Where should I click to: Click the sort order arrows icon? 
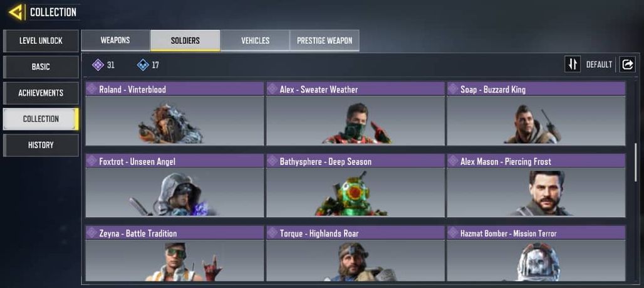point(573,64)
